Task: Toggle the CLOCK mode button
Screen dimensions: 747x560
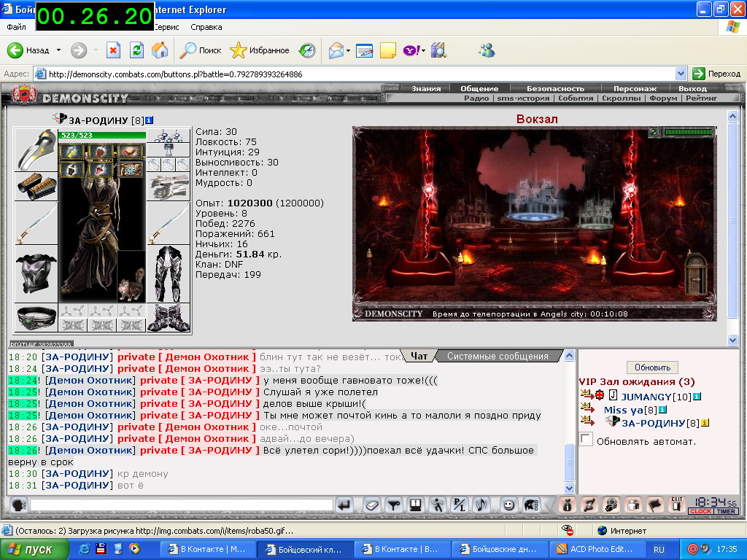Action: point(700,511)
